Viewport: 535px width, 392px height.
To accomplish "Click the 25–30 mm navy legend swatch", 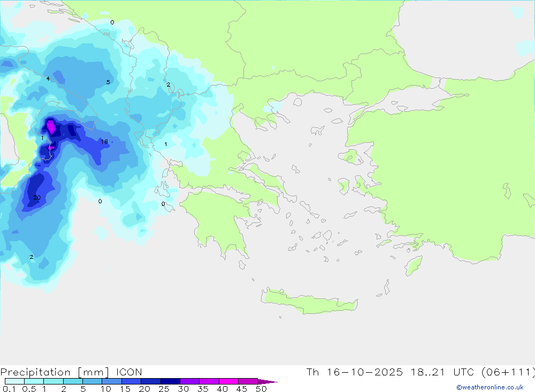I will click(170, 381).
